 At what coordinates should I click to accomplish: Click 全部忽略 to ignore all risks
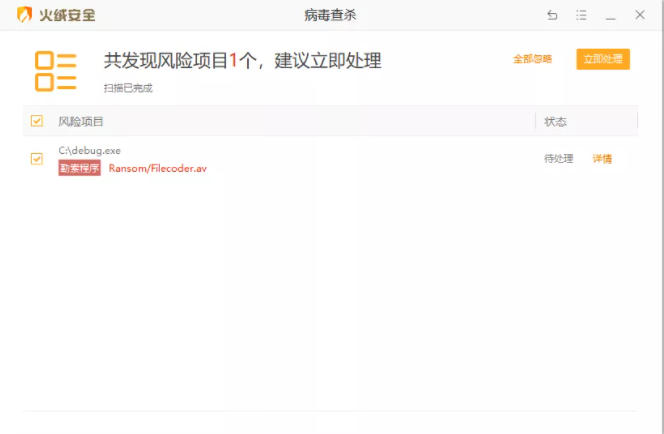[532, 59]
